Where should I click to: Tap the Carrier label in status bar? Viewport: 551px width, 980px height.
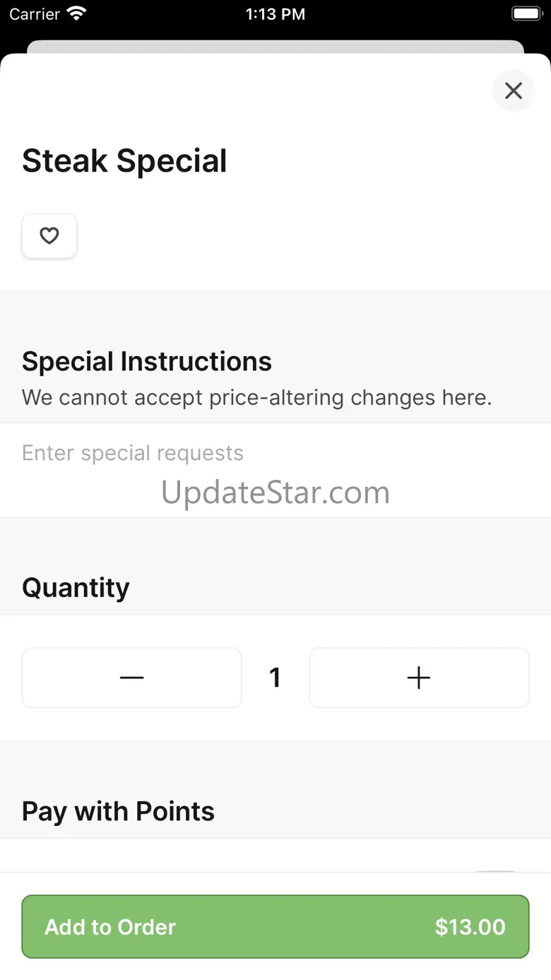[35, 14]
